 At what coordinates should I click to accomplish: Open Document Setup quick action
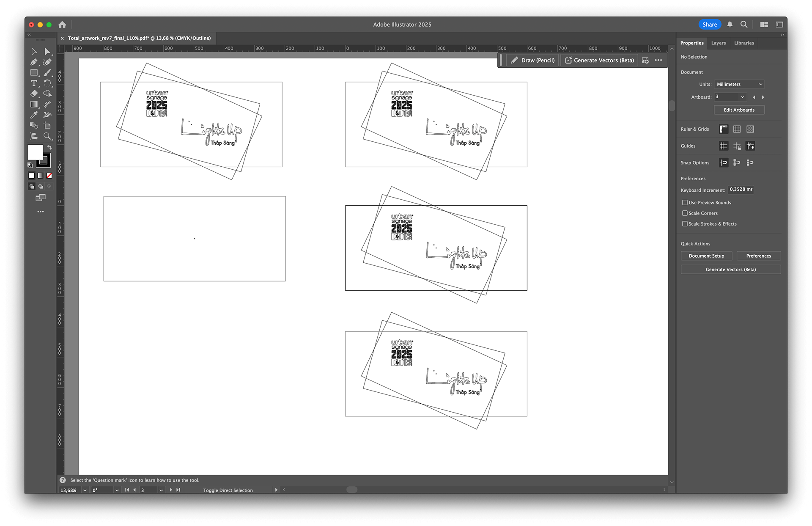tap(706, 256)
